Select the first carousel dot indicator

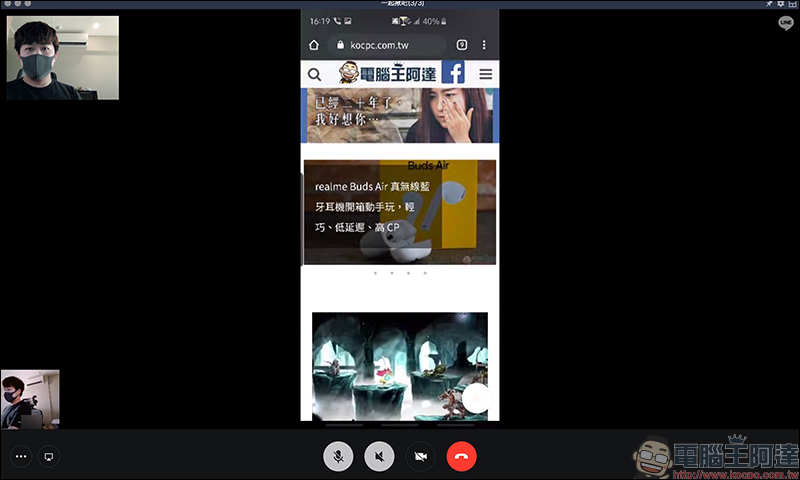[x=376, y=273]
